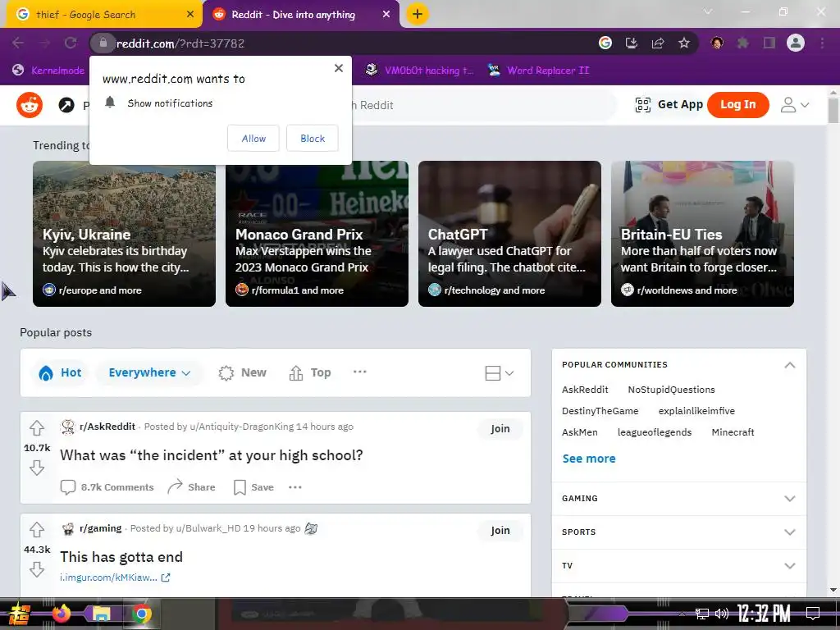This screenshot has height=630, width=840.
Task: Block Reddit notifications
Action: 313,138
